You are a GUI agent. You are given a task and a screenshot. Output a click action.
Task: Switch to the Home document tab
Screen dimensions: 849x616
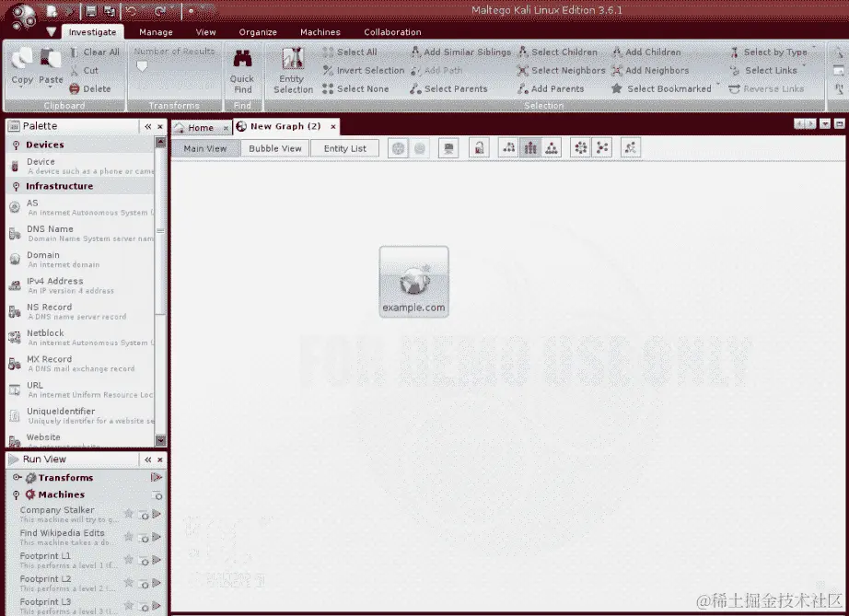pos(201,128)
